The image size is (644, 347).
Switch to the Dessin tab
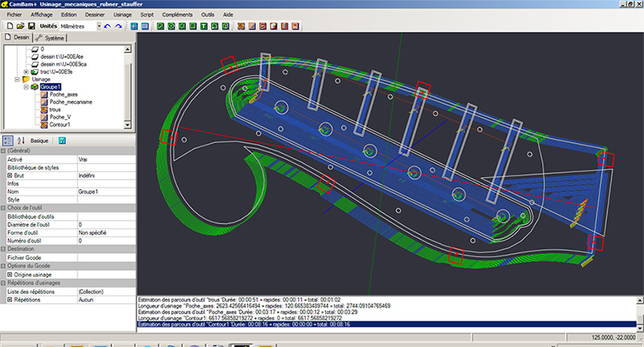[17, 37]
